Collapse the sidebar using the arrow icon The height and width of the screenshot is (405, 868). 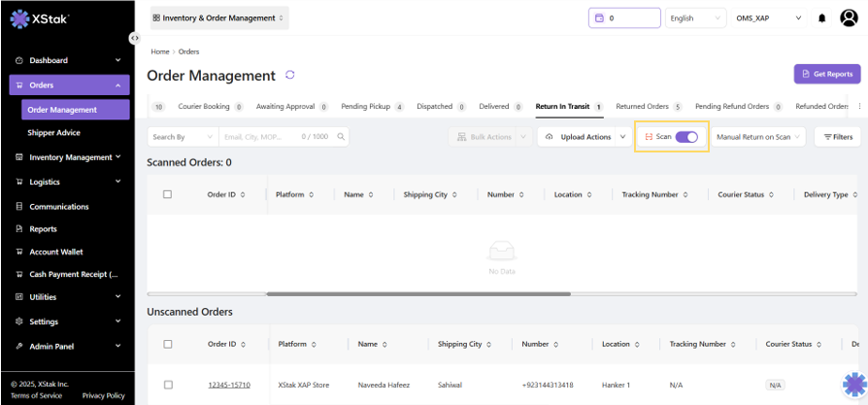(x=134, y=38)
